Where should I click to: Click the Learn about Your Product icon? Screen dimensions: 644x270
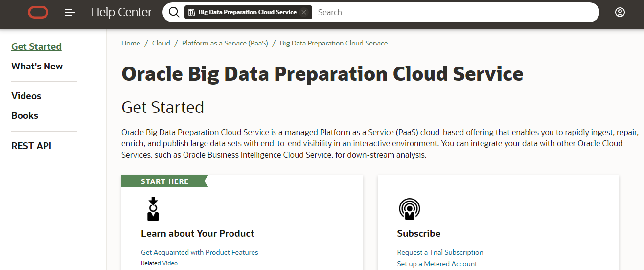pos(153,209)
